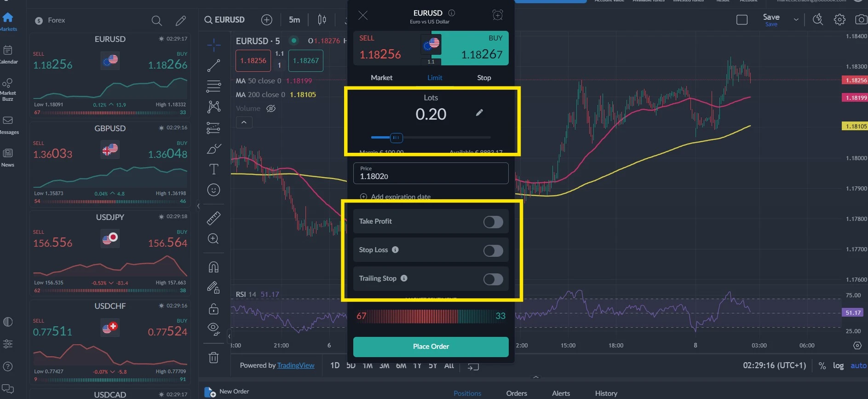Switch to the Market order tab
The height and width of the screenshot is (399, 868).
click(381, 78)
